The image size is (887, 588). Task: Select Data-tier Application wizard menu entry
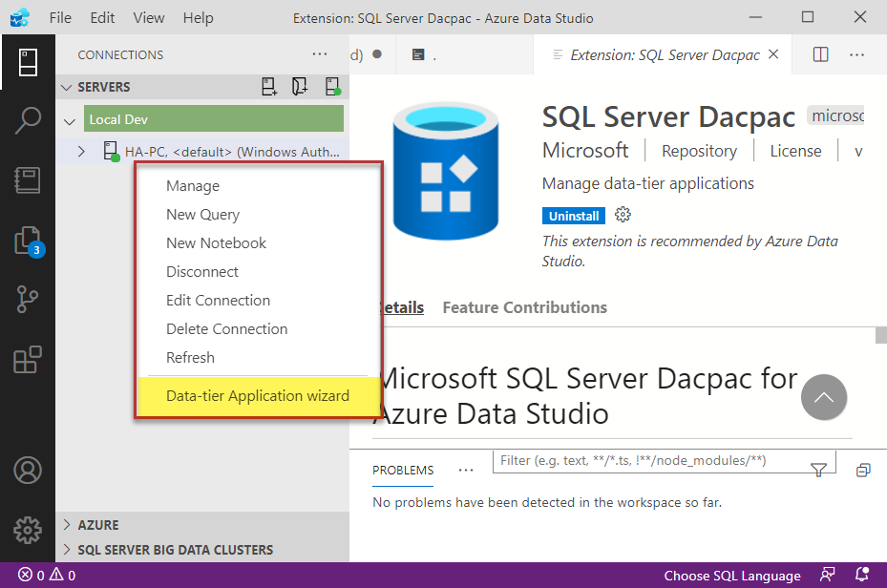coord(258,396)
